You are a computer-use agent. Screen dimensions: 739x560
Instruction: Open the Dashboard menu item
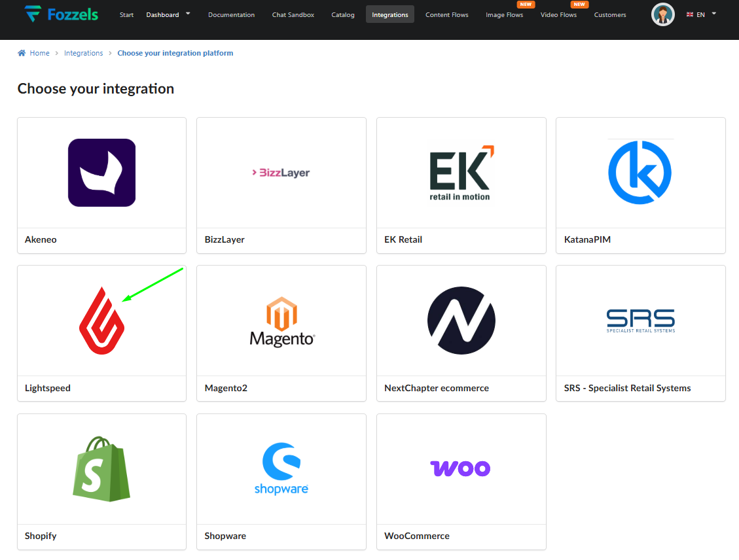click(162, 14)
